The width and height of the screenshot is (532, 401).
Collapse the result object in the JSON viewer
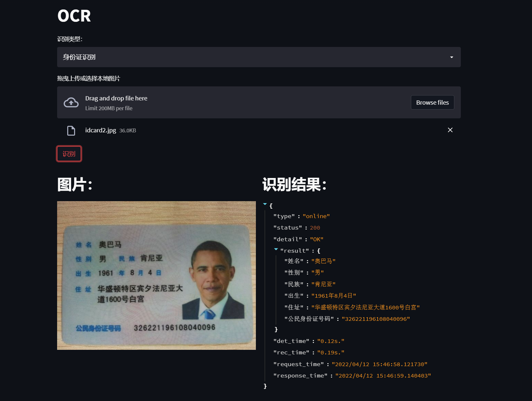276,249
